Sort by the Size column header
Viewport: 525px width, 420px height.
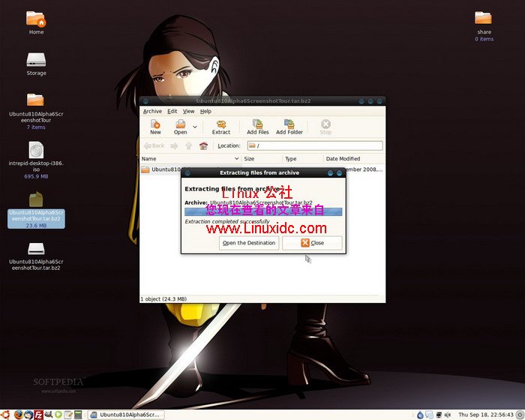tap(262, 159)
